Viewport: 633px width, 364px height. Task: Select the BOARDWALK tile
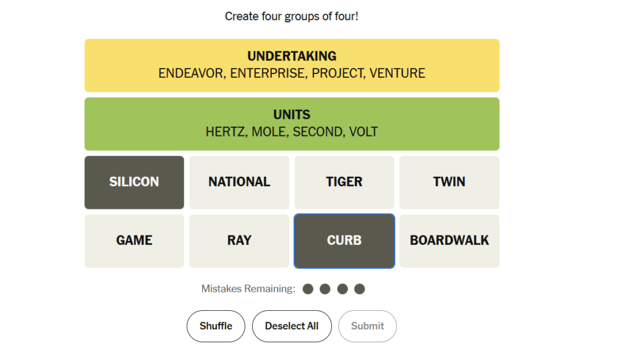[x=449, y=240]
